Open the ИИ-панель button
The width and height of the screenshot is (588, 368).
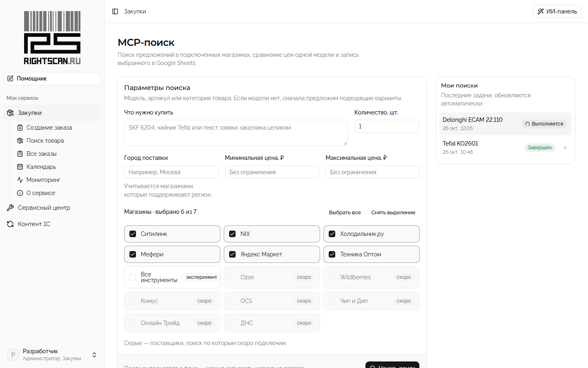(557, 11)
